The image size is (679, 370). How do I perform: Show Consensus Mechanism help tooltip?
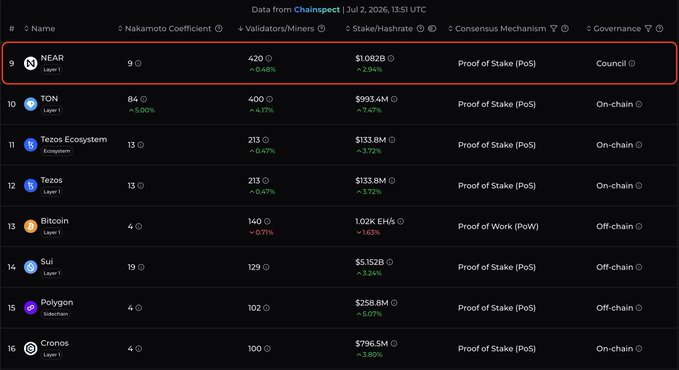click(x=565, y=29)
